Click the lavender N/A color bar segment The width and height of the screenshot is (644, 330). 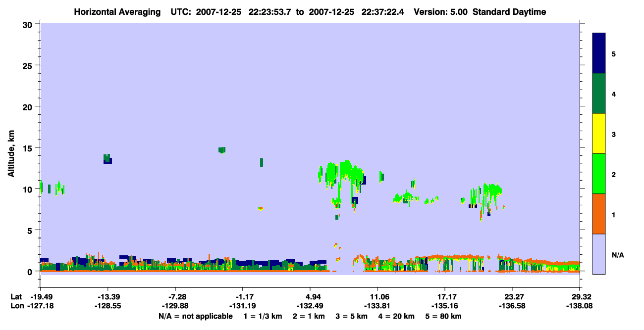599,254
